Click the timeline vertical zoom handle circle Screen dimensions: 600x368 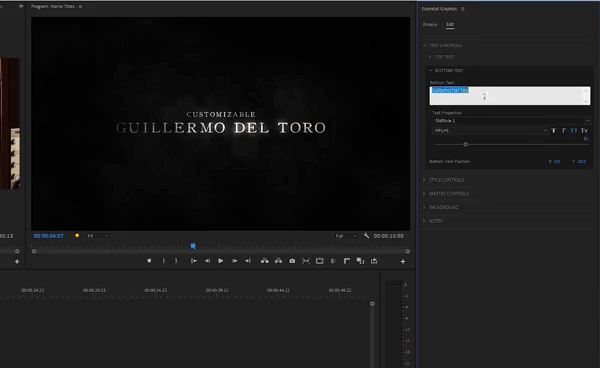tap(372, 304)
